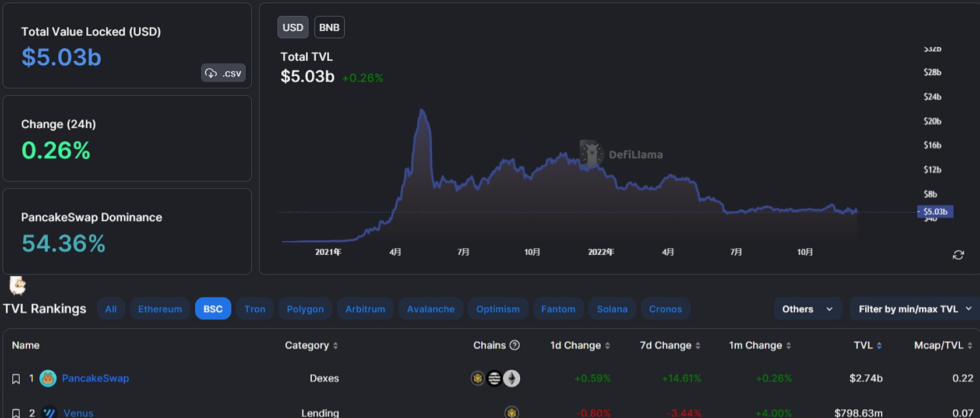Sort the table by Category column

[311, 345]
